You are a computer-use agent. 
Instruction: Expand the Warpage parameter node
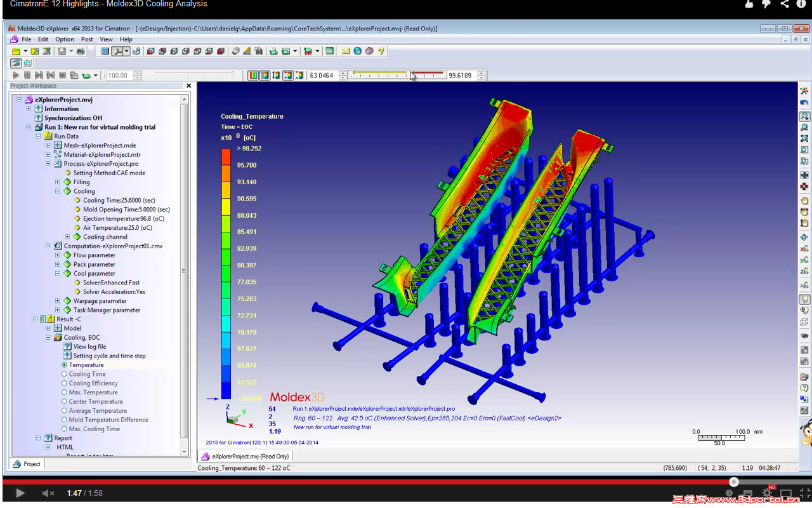click(58, 301)
